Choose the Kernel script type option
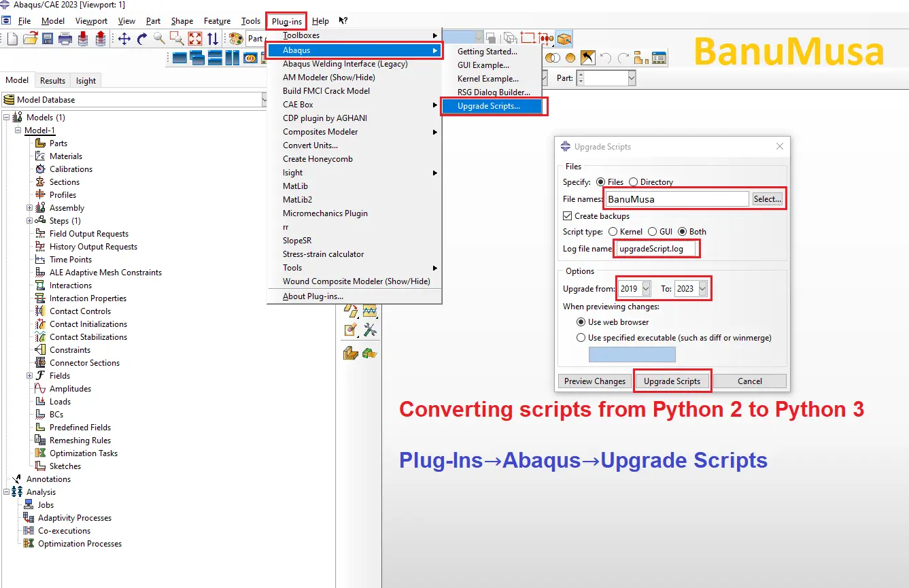This screenshot has height=588, width=909. (613, 232)
